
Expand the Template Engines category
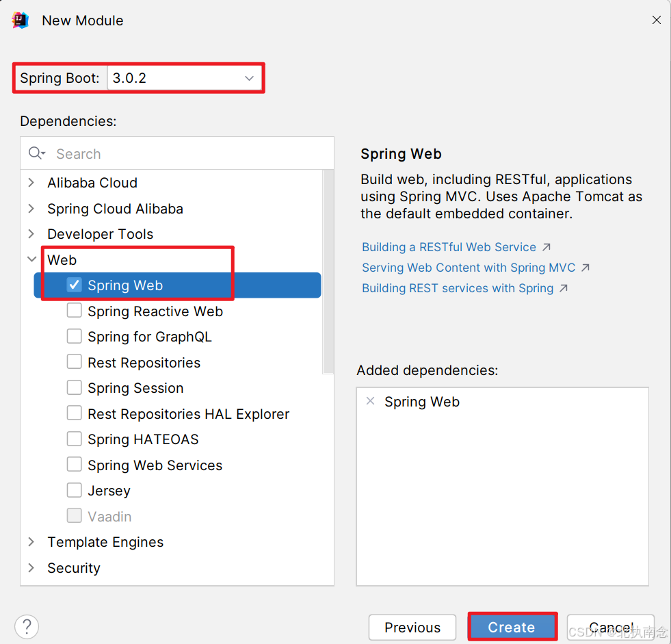tap(31, 542)
